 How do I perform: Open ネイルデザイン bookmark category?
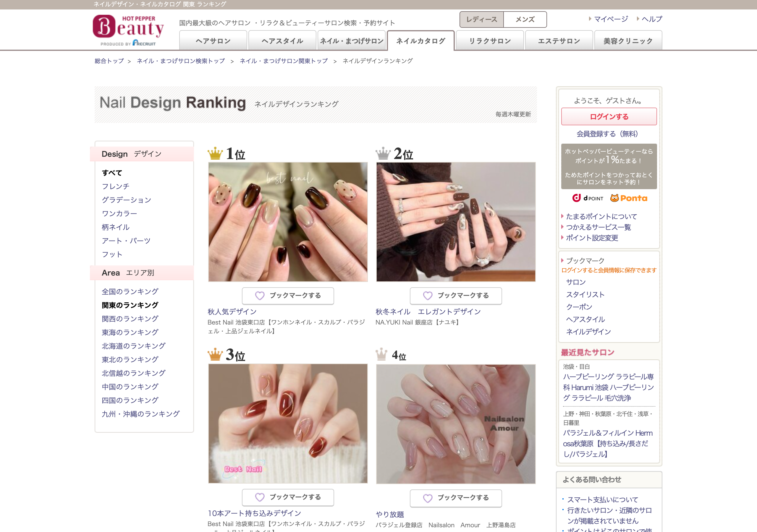[x=588, y=332]
